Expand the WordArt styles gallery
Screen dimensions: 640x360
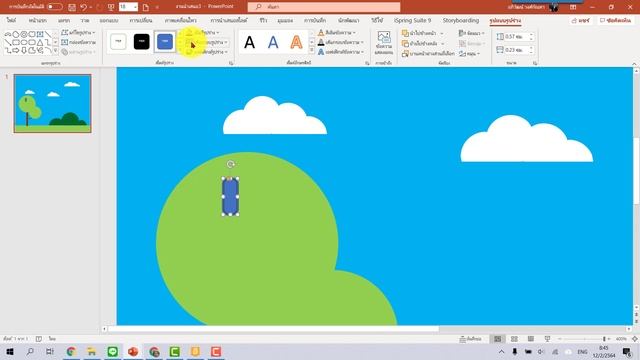(x=311, y=51)
